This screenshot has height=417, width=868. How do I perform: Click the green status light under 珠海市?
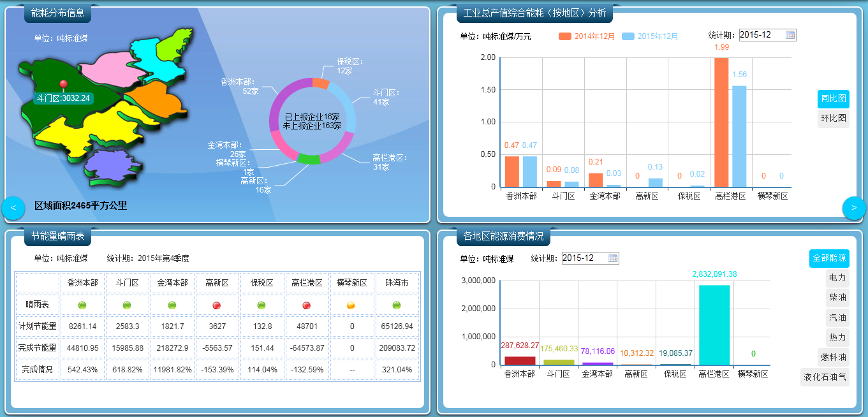(x=397, y=305)
